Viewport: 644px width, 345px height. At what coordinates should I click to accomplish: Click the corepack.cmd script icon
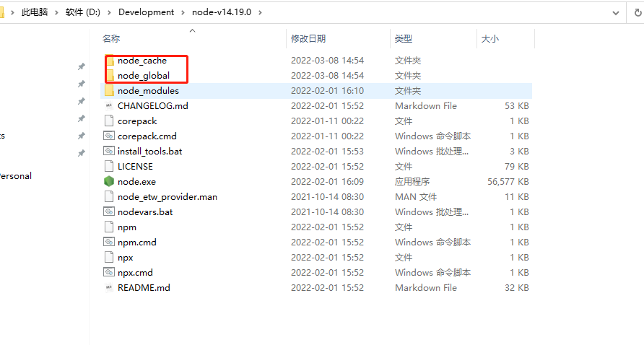tap(109, 136)
